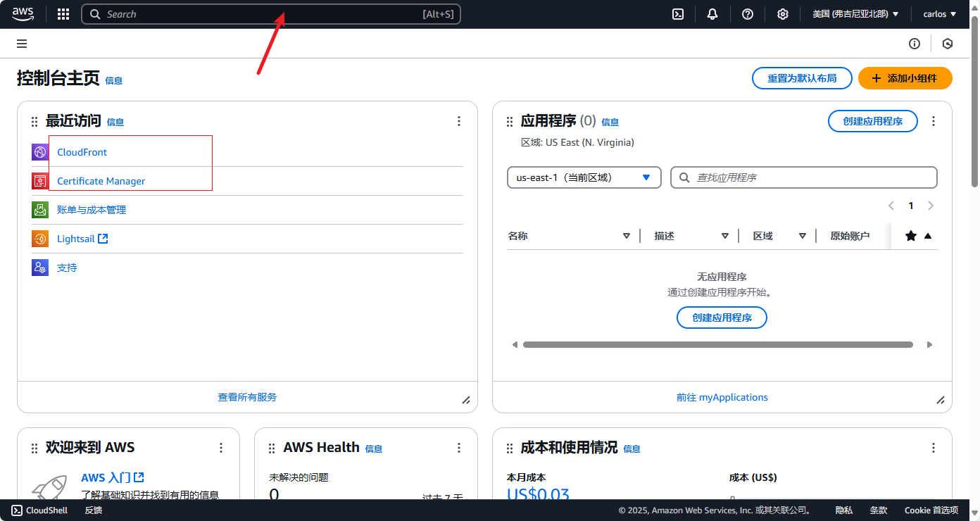Click 信息 link next to 成本和使用情况
980x521 pixels.
tap(632, 449)
